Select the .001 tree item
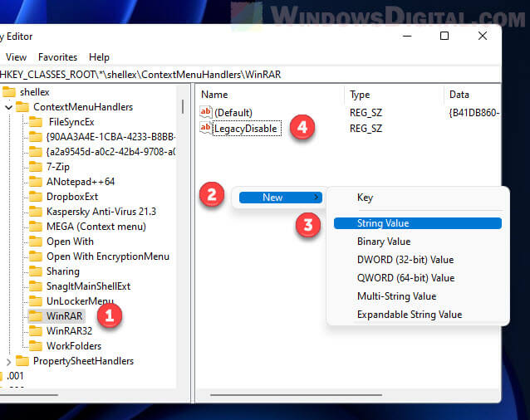This screenshot has width=530, height=420. (15, 376)
